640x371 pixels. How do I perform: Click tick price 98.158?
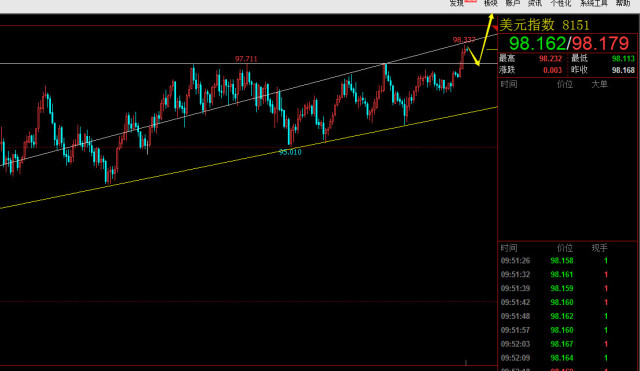(x=562, y=261)
